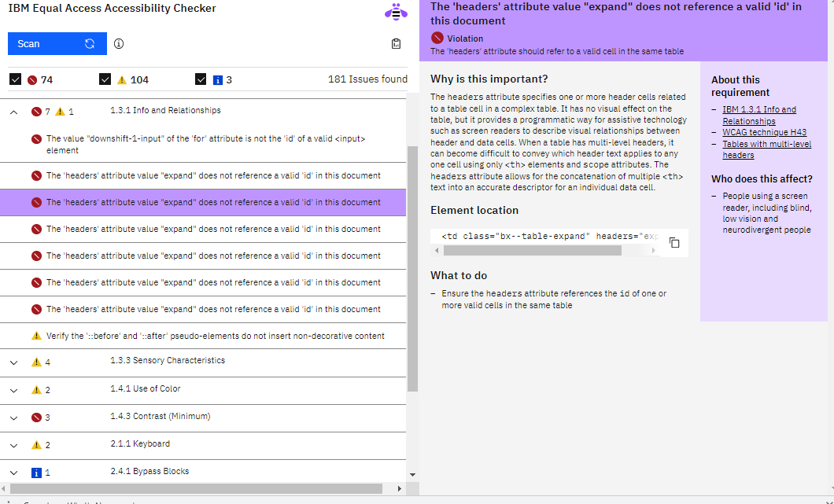
Task: Click the blue info icon beside count 3
Action: [217, 79]
